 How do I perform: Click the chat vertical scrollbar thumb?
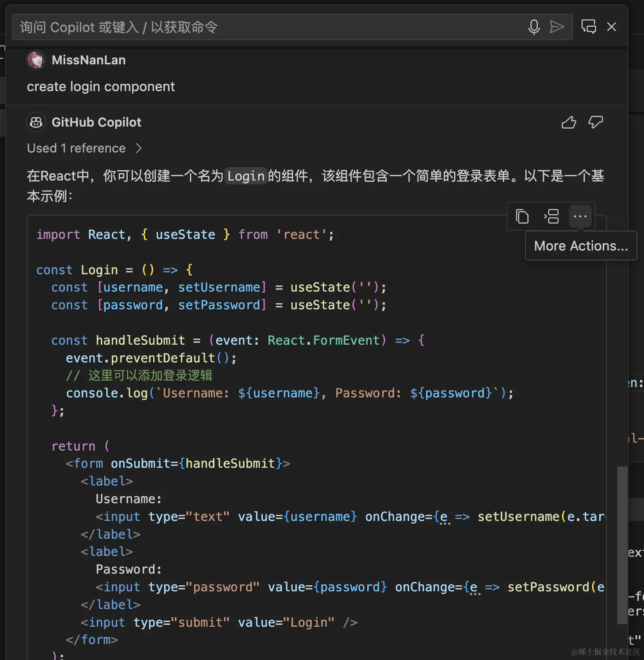(622, 545)
